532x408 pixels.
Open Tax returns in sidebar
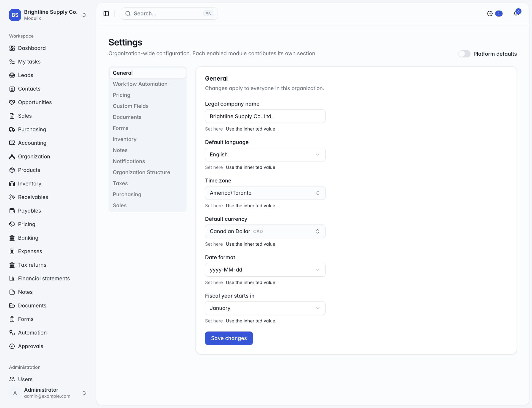pos(48,265)
